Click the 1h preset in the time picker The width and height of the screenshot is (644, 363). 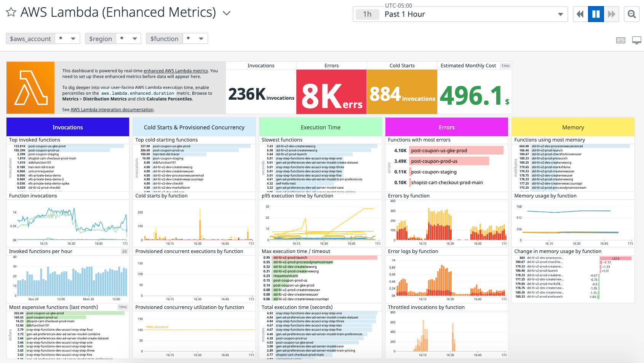(x=367, y=14)
